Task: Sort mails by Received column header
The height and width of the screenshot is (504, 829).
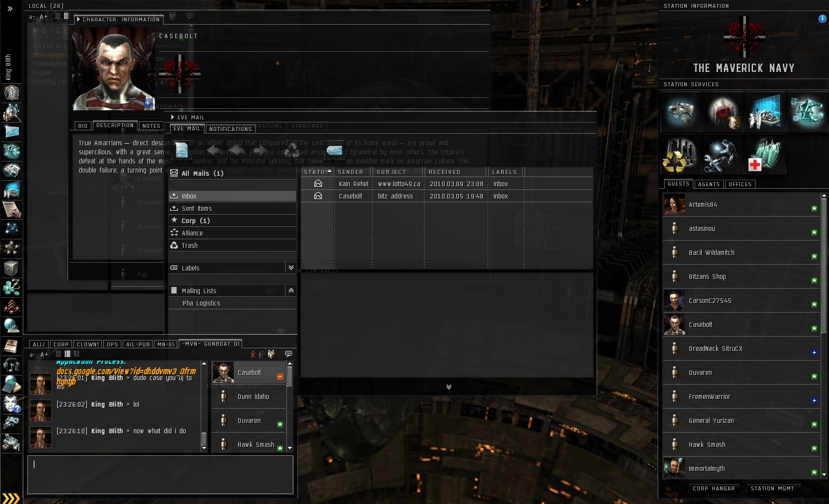Action: (456, 172)
